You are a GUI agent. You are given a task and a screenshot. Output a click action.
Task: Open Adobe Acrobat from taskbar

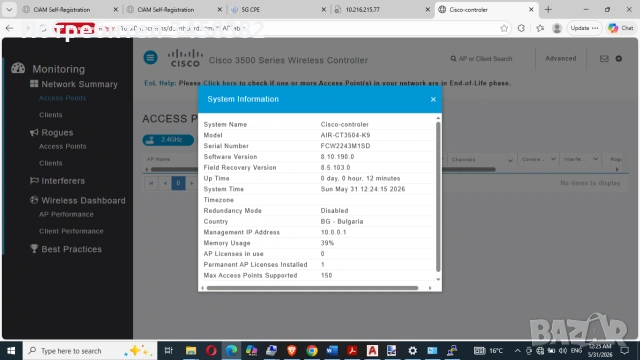click(352, 351)
